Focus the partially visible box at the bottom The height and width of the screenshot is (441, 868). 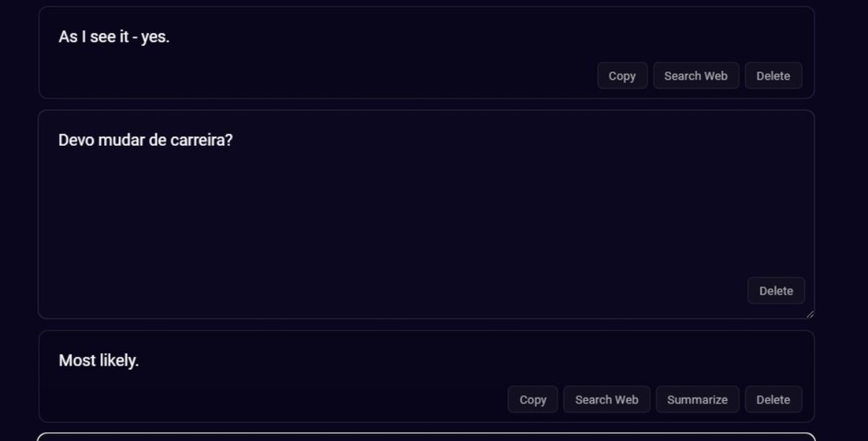425,437
